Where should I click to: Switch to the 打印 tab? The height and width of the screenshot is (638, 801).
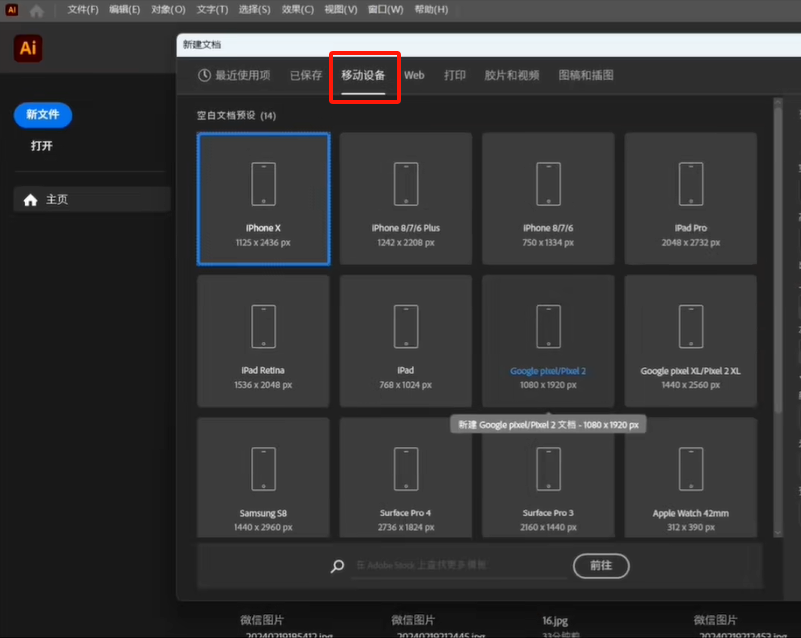pos(455,76)
